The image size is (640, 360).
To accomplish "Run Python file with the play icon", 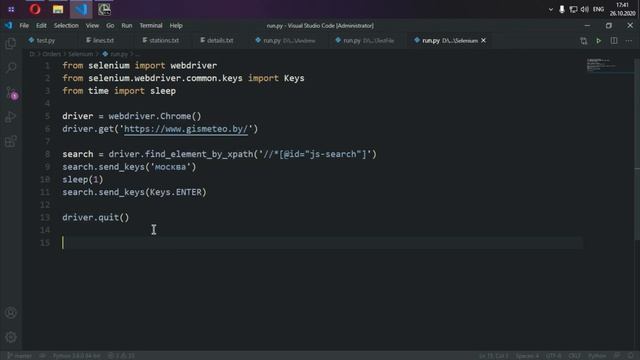I will pyautogui.click(x=598, y=41).
